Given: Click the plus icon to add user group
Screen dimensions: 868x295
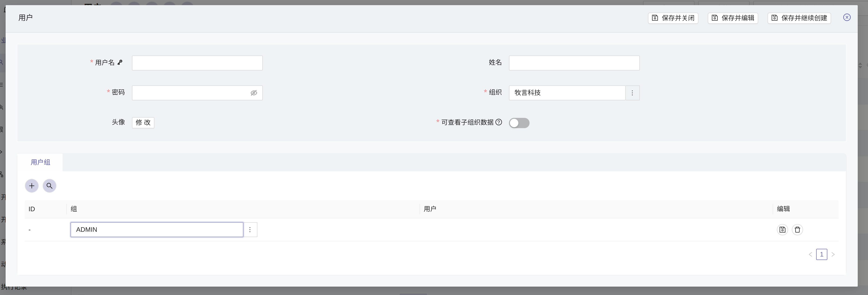Looking at the screenshot, I should [x=32, y=186].
